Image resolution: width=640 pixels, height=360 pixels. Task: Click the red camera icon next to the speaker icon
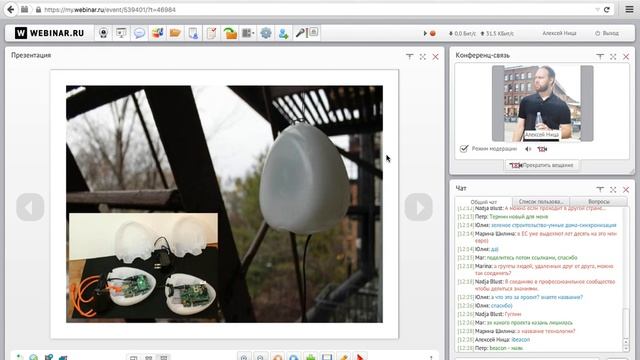(542, 149)
